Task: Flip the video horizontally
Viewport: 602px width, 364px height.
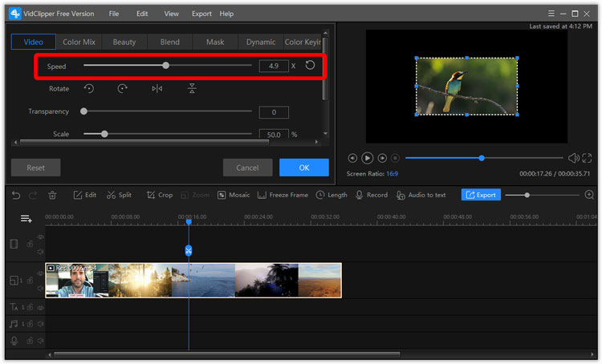Action: (157, 89)
